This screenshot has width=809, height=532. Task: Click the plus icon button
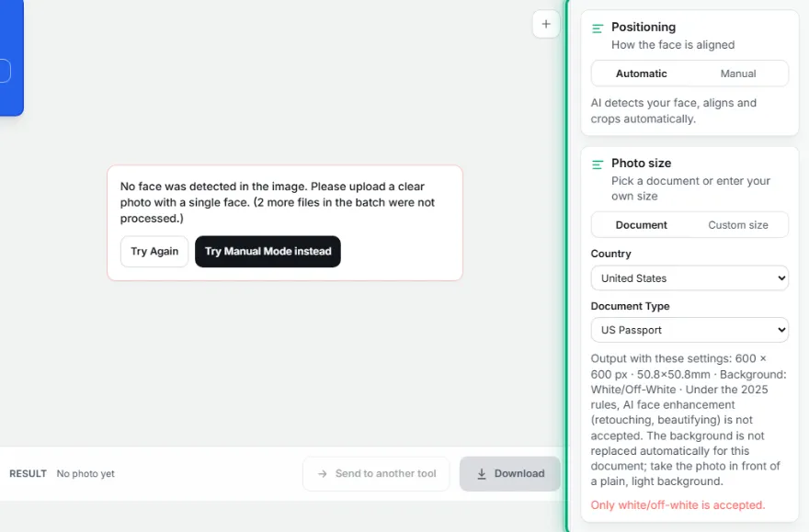click(546, 24)
